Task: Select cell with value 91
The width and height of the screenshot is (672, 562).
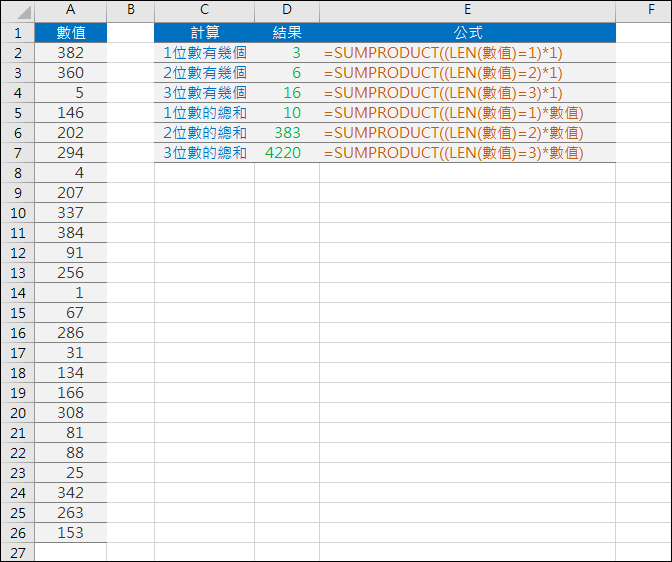Action: point(71,253)
